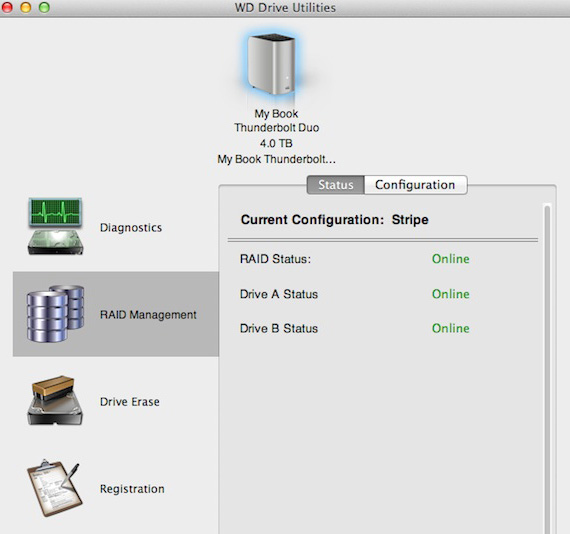Click the 'RAID Status:' label
The width and height of the screenshot is (570, 534).
tap(276, 259)
